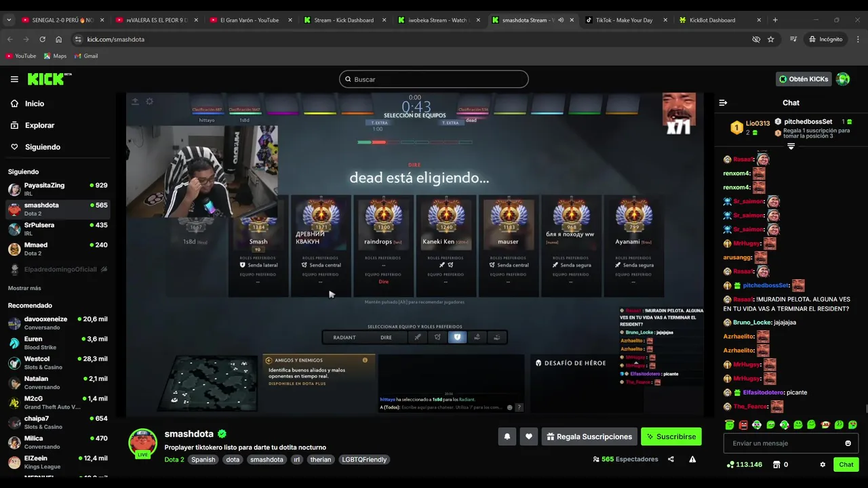Click the smashdota channel avatar

pos(142,442)
